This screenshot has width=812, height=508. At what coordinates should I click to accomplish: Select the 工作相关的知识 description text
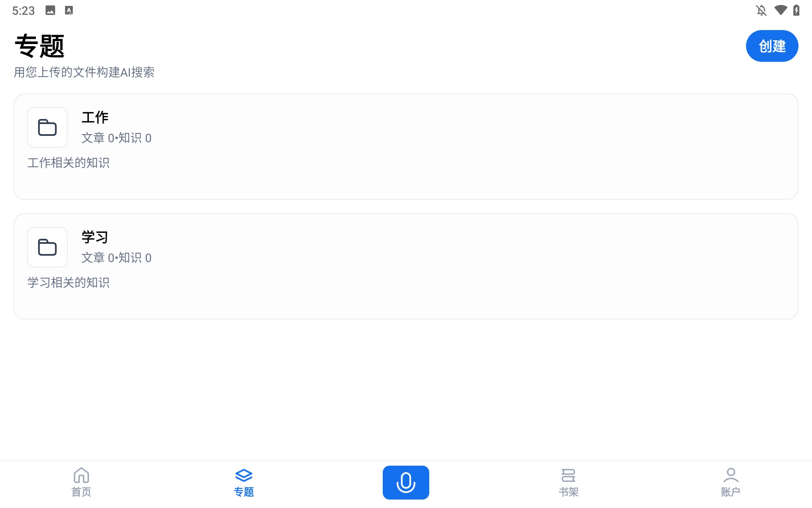[x=69, y=163]
